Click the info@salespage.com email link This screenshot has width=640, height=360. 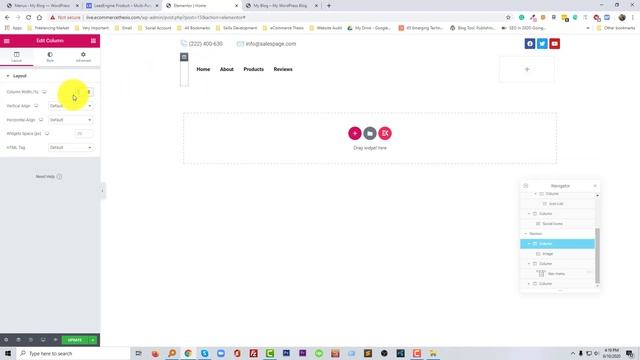point(271,44)
